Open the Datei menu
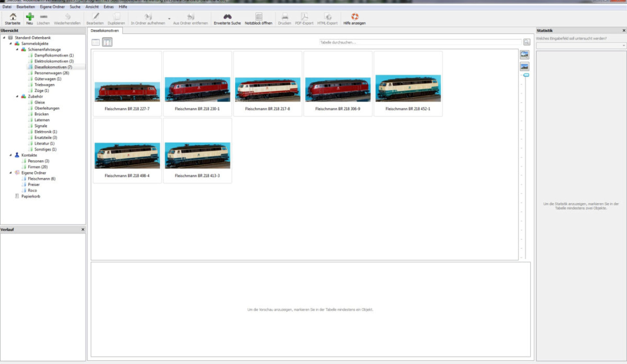This screenshot has width=627, height=364. [7, 7]
